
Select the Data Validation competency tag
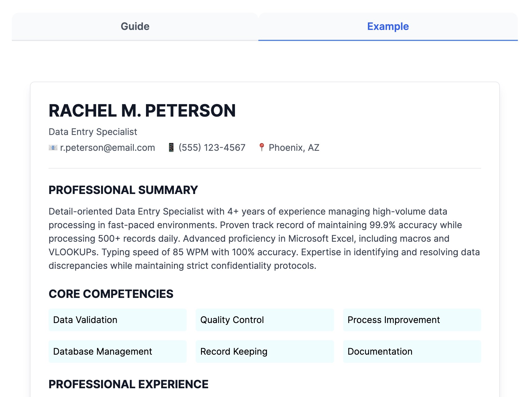pos(117,320)
